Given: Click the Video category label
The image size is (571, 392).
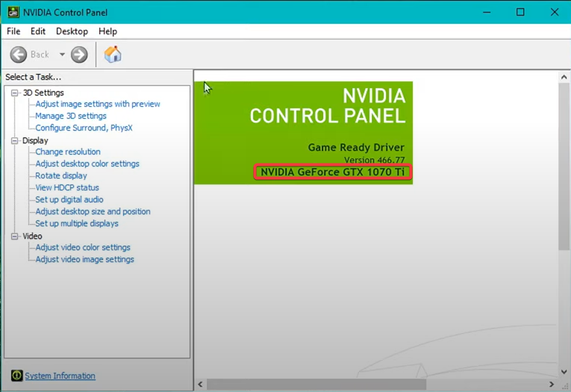Looking at the screenshot, I should tap(32, 237).
